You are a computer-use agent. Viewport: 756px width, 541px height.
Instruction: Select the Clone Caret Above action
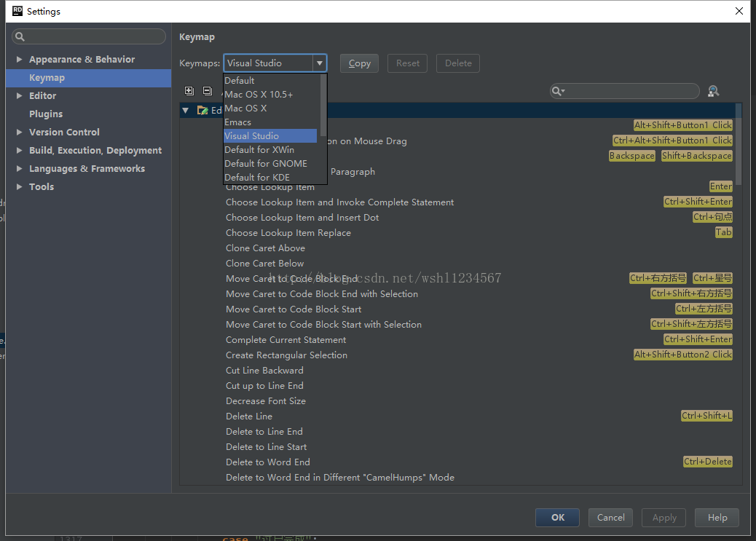[x=265, y=248]
